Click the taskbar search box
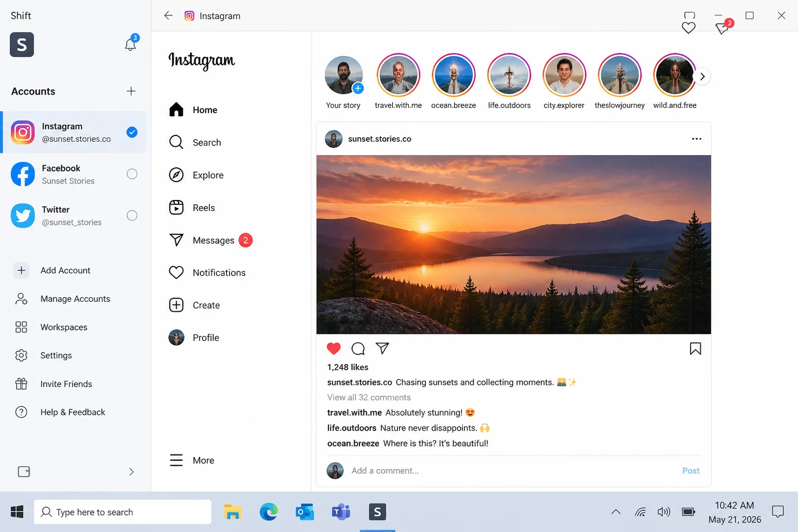This screenshot has width=798, height=532. tap(123, 512)
